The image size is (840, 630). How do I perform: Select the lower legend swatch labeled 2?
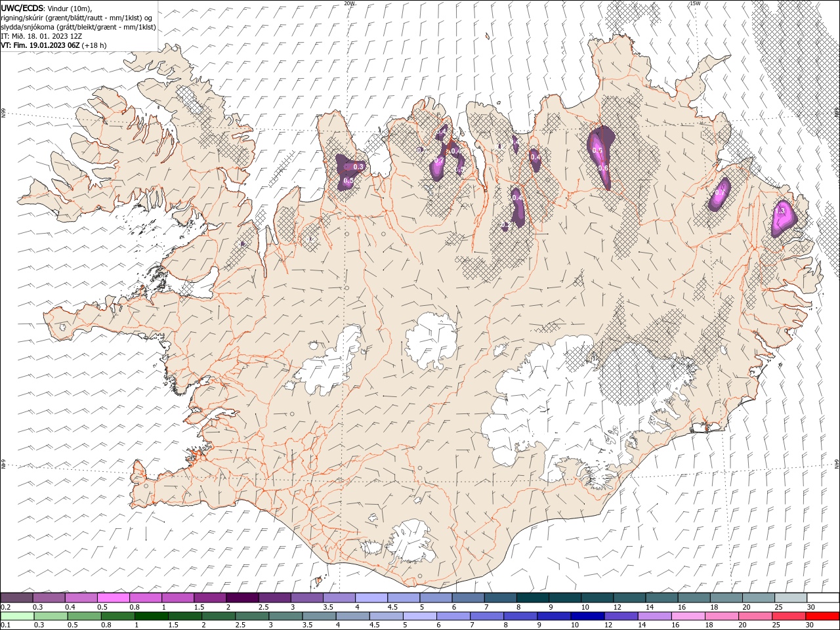218,616
